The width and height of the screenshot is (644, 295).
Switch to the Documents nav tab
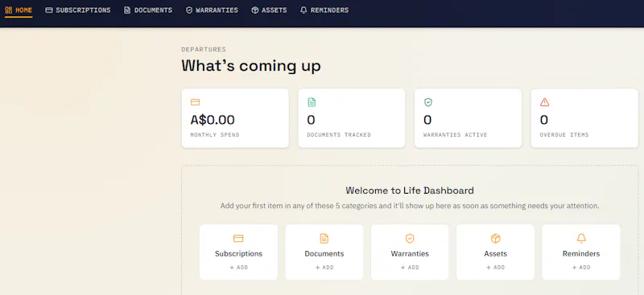148,10
